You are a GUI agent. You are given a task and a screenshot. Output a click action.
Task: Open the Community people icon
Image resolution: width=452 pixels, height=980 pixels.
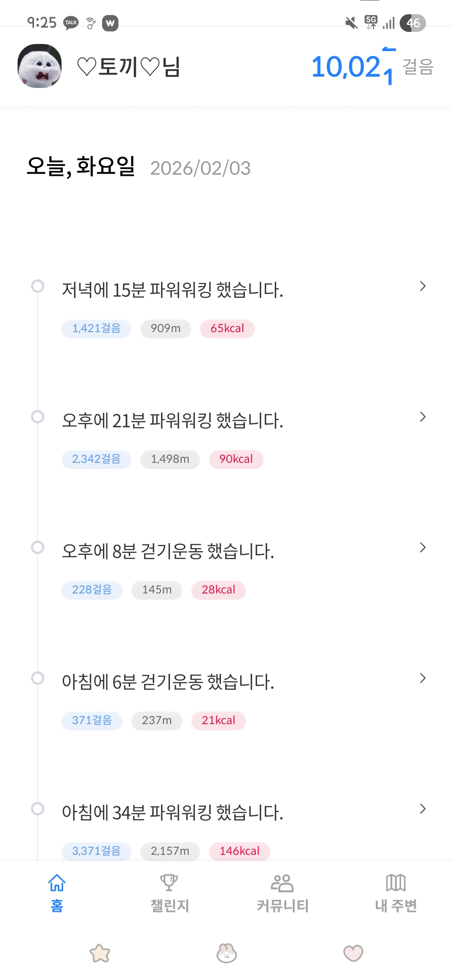282,883
